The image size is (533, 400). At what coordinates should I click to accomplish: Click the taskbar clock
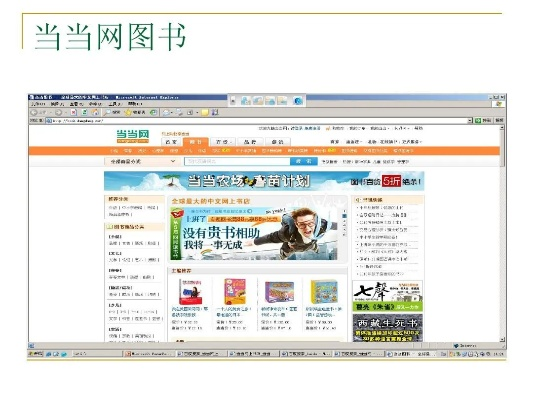tap(498, 354)
